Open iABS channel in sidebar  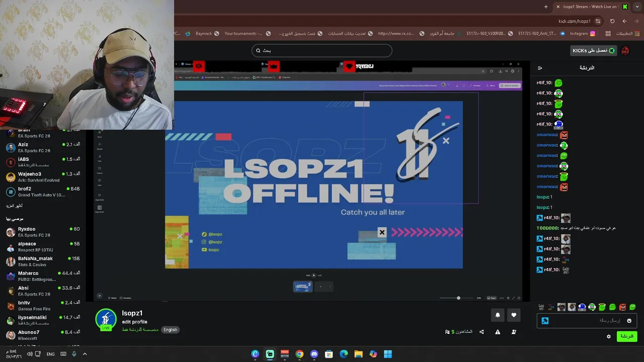coord(43,162)
